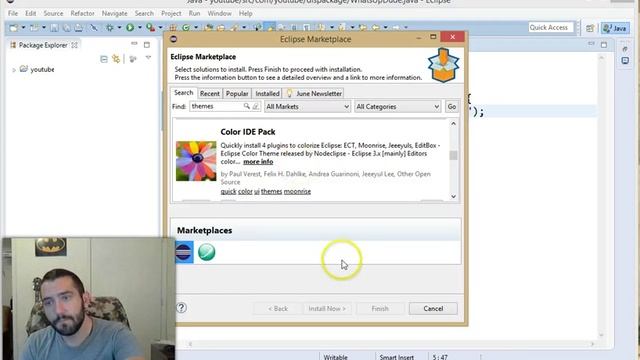Maximize the editor area panel
640x360 pixels.
point(604,44)
